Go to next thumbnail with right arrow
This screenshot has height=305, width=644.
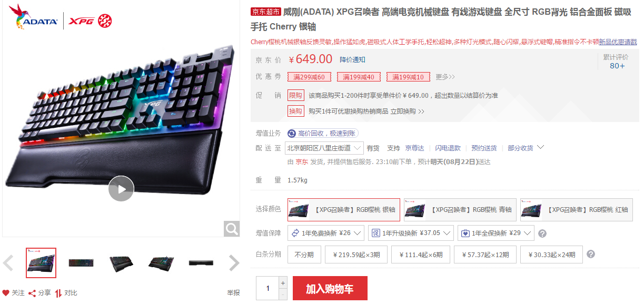(234, 262)
